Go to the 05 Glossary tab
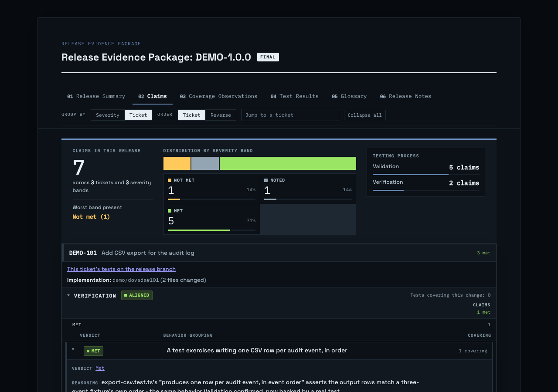The width and height of the screenshot is (558, 392). click(x=349, y=96)
